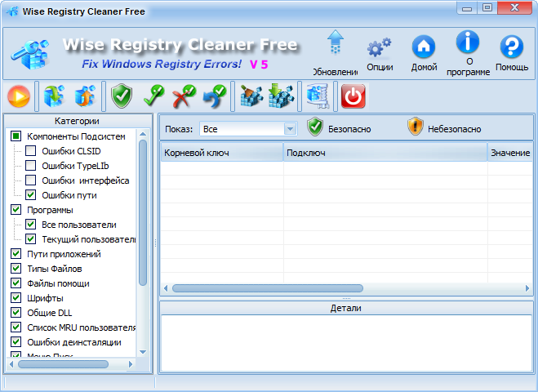Screen dimensions: 538x392
Task: Select Пути приложений category label
Action: pyautogui.click(x=64, y=254)
